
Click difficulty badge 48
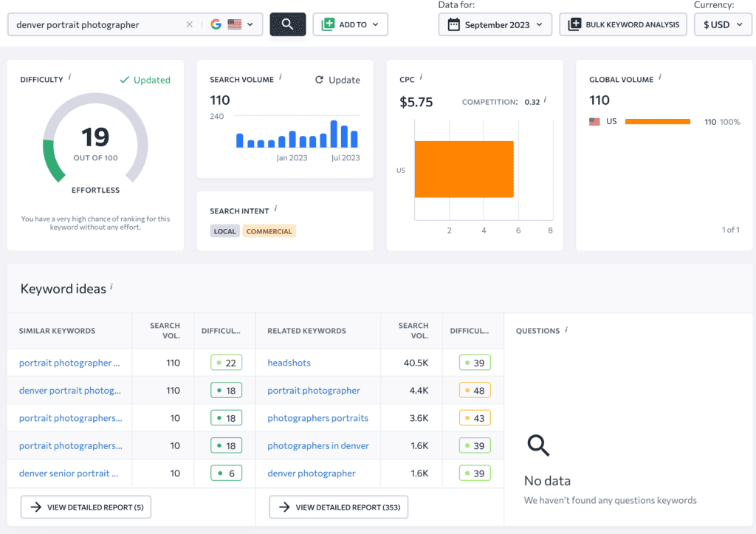click(x=475, y=390)
